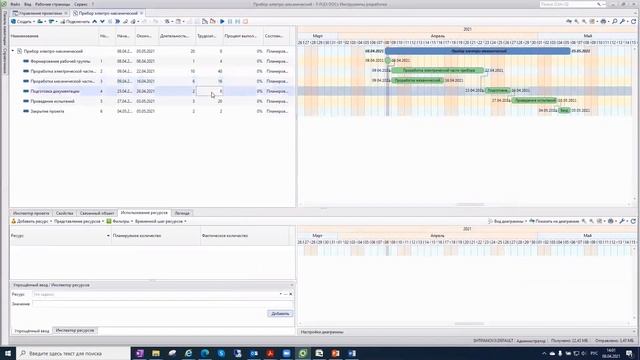Click Показать на диаграмме button
The image size is (640, 360).
pos(554,221)
